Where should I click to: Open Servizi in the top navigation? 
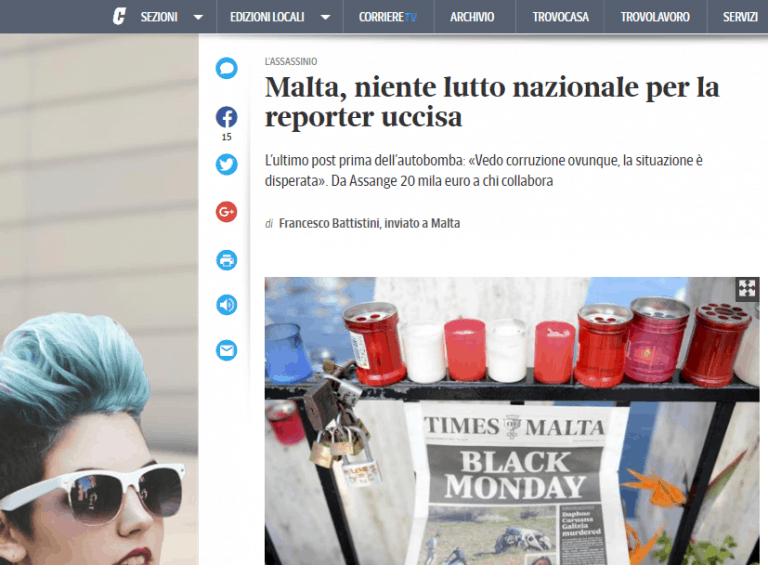tap(740, 17)
